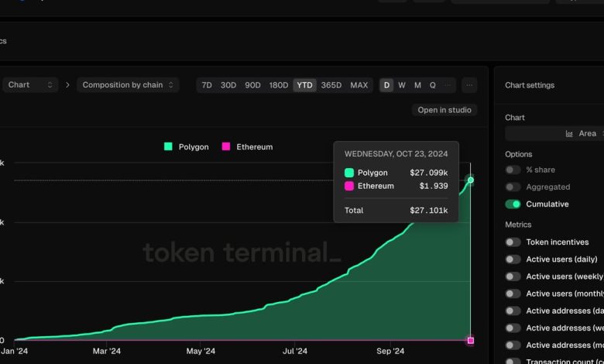The height and width of the screenshot is (364, 604).
Task: Click the green Polygon legend swatch
Action: tap(168, 147)
